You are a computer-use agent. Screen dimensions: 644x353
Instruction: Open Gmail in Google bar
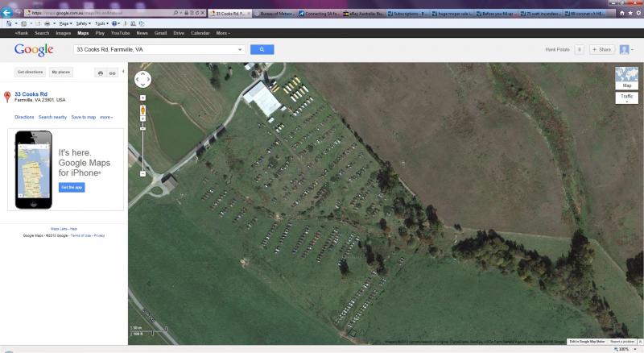point(160,33)
